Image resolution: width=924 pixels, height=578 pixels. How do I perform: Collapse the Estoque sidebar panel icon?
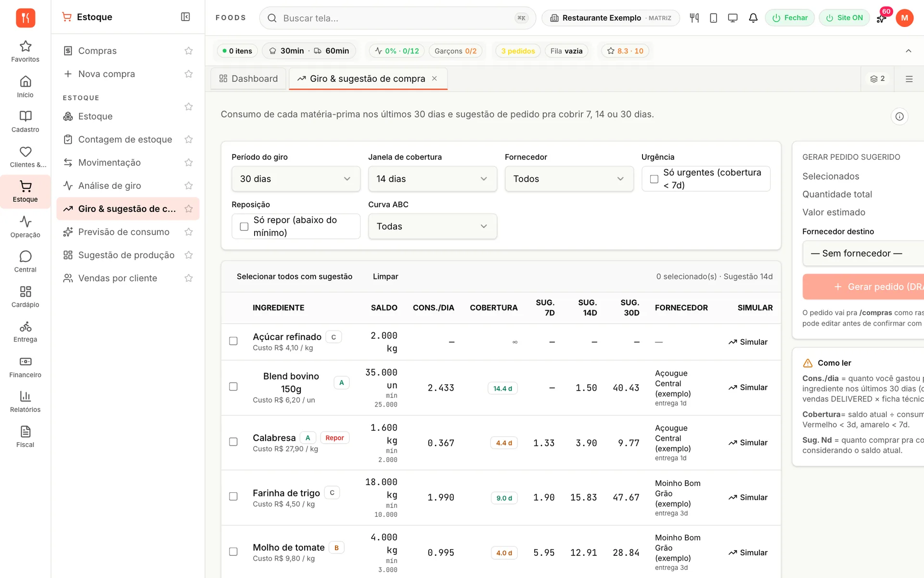point(185,17)
